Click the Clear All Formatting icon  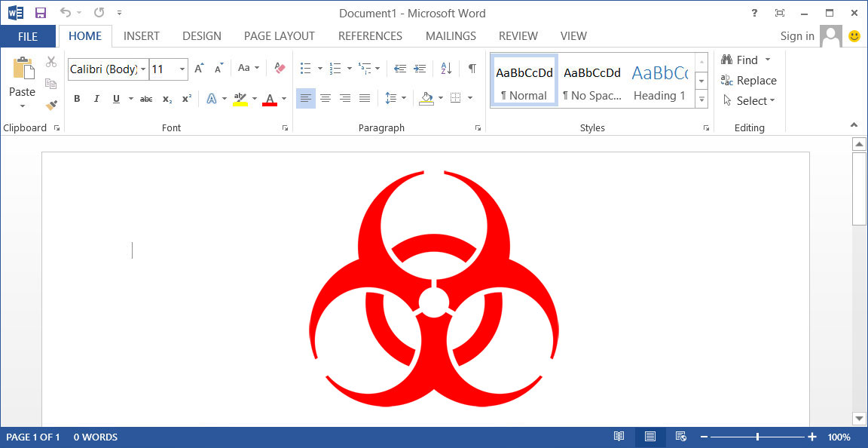click(280, 69)
